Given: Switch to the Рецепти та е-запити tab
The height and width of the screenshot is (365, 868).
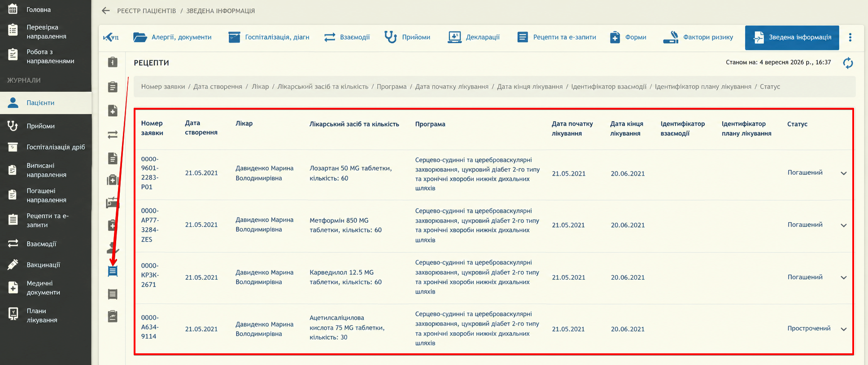Looking at the screenshot, I should click(x=557, y=37).
